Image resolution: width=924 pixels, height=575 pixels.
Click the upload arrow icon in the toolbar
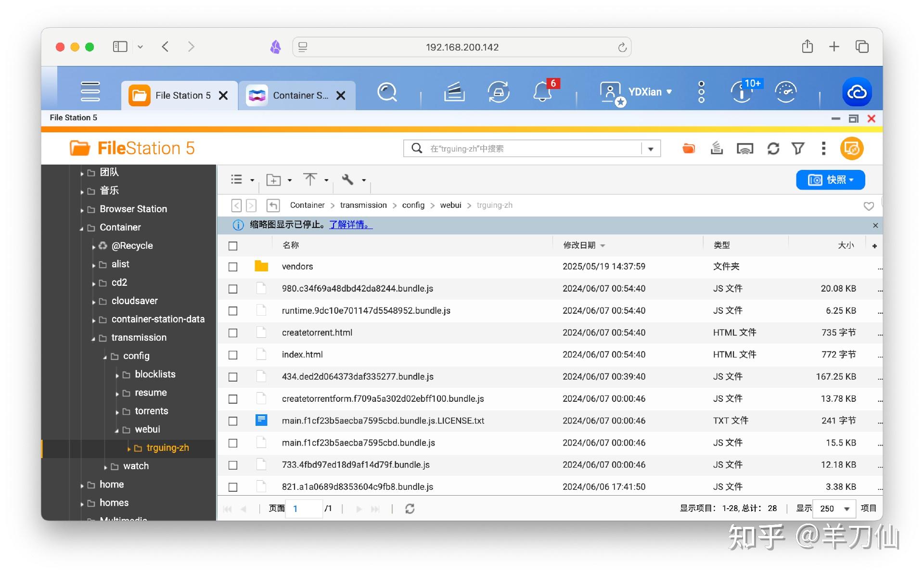click(x=311, y=179)
